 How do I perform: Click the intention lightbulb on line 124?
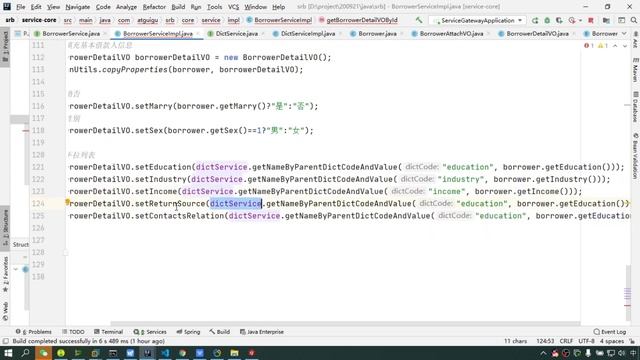tap(67, 202)
